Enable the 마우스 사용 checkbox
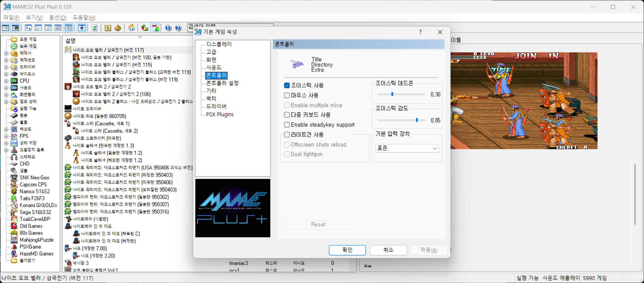Image resolution: width=644 pixels, height=283 pixels. pos(287,95)
